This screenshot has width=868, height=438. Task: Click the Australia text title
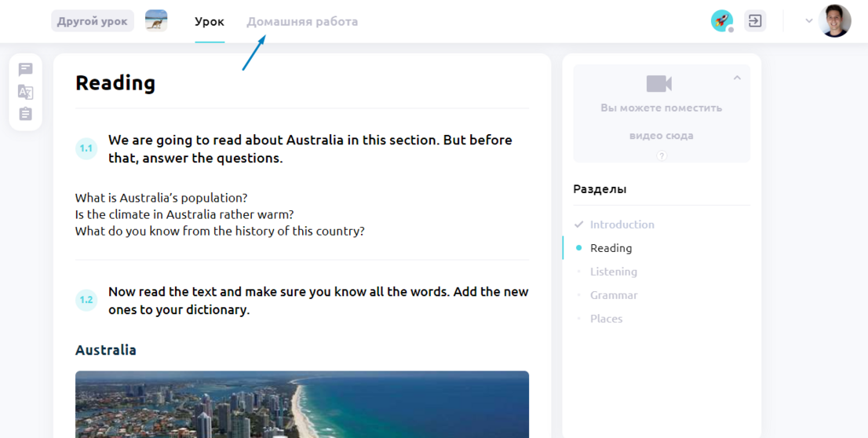tap(106, 350)
